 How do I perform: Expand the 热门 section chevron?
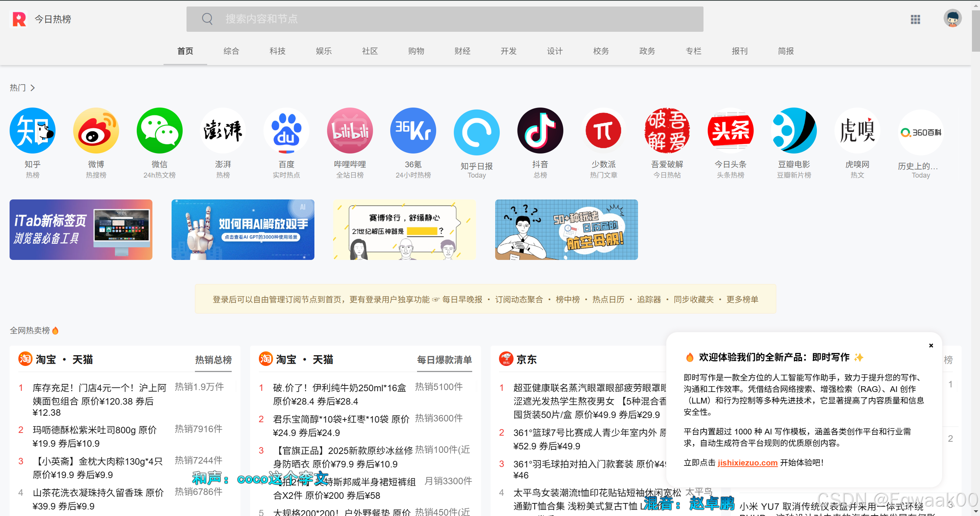tap(33, 88)
